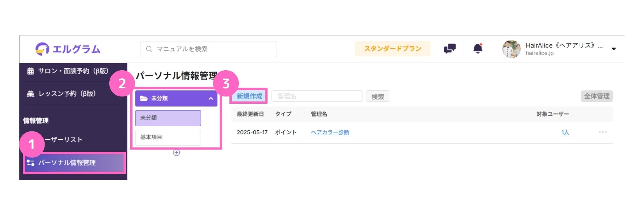Click the 新規作成 button
The width and height of the screenshot is (644, 215).
coord(249,96)
